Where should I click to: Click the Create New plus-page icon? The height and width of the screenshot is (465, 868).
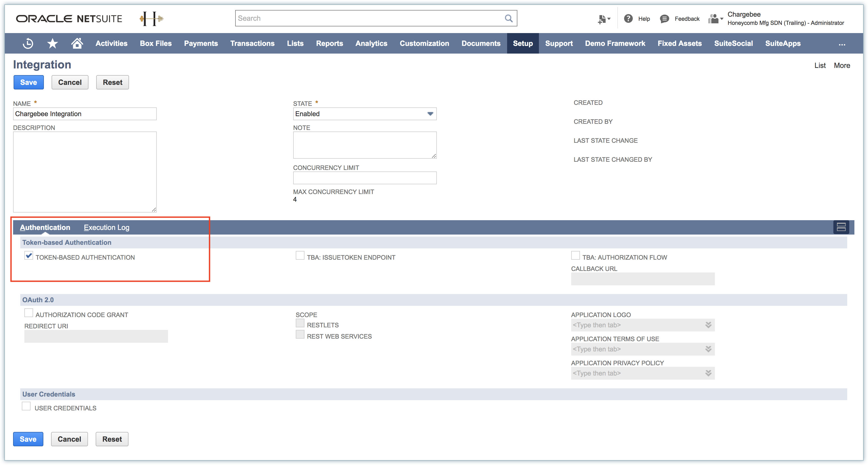[603, 19]
